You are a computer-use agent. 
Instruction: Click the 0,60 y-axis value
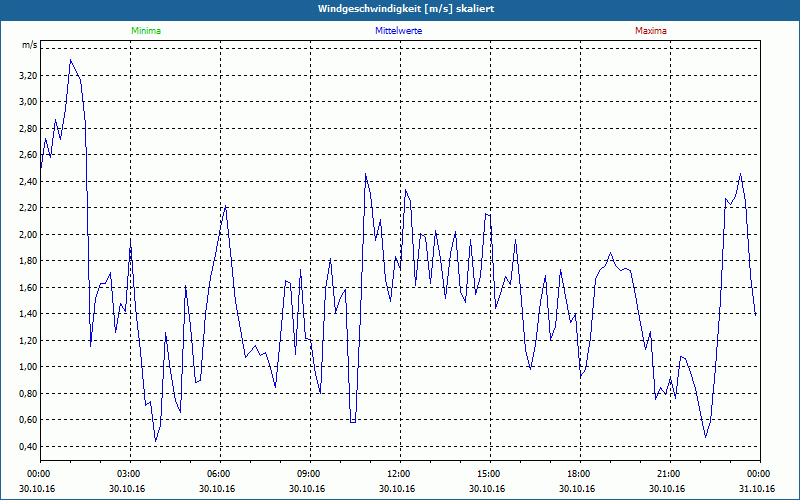30,420
